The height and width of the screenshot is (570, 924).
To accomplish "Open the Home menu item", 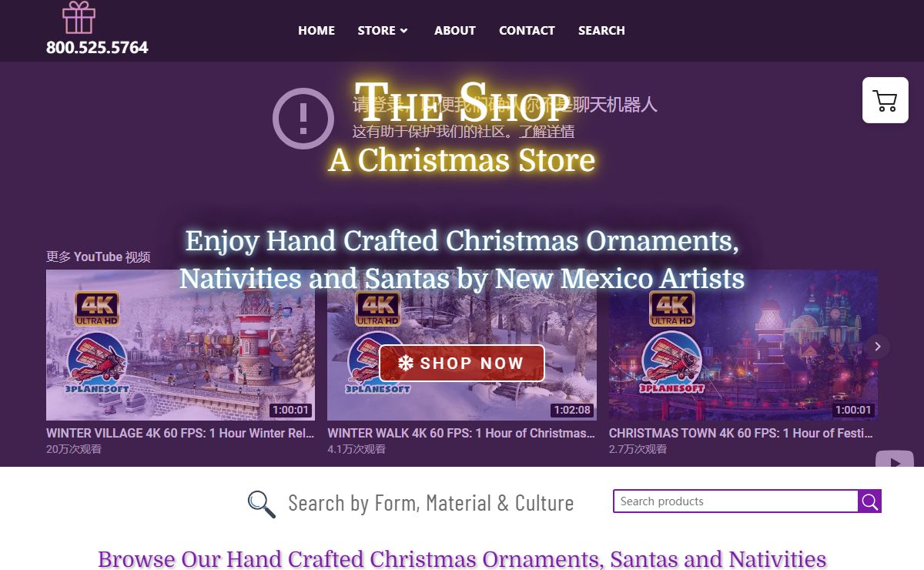I will (x=316, y=31).
